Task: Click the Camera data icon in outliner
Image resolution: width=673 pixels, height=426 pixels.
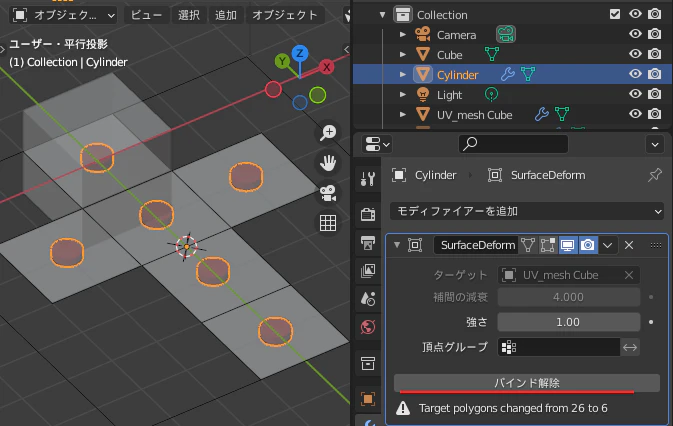Action: [506, 34]
